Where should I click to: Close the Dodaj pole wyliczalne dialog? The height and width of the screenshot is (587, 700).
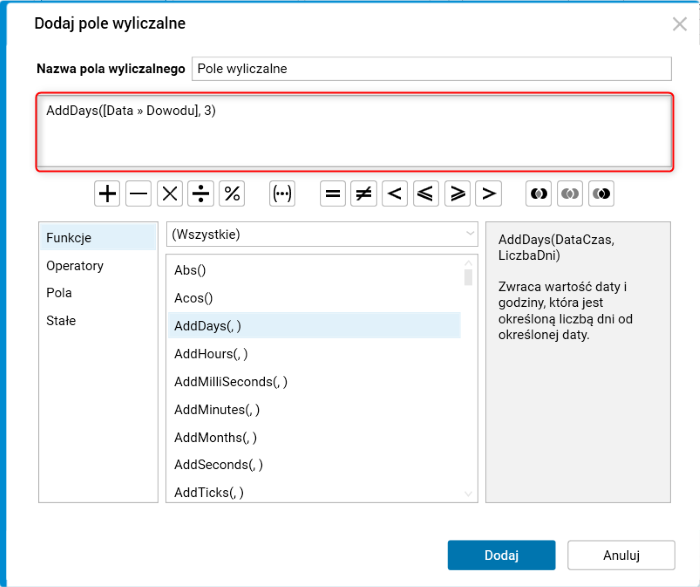point(679,24)
